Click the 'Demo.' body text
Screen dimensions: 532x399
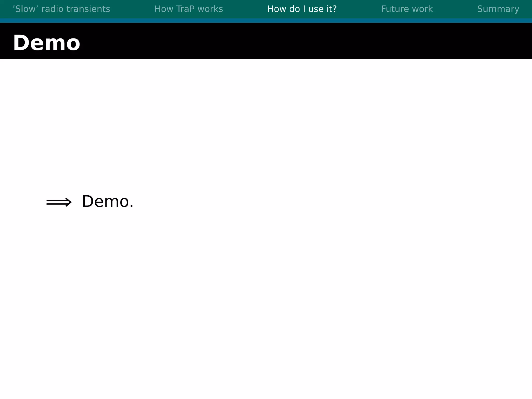(x=108, y=201)
